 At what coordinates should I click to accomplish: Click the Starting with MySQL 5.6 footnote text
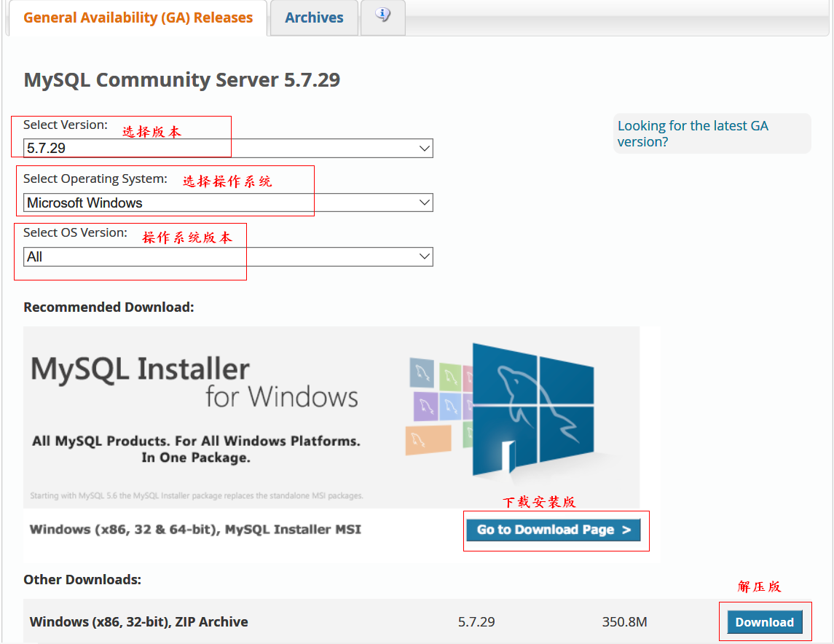click(196, 495)
